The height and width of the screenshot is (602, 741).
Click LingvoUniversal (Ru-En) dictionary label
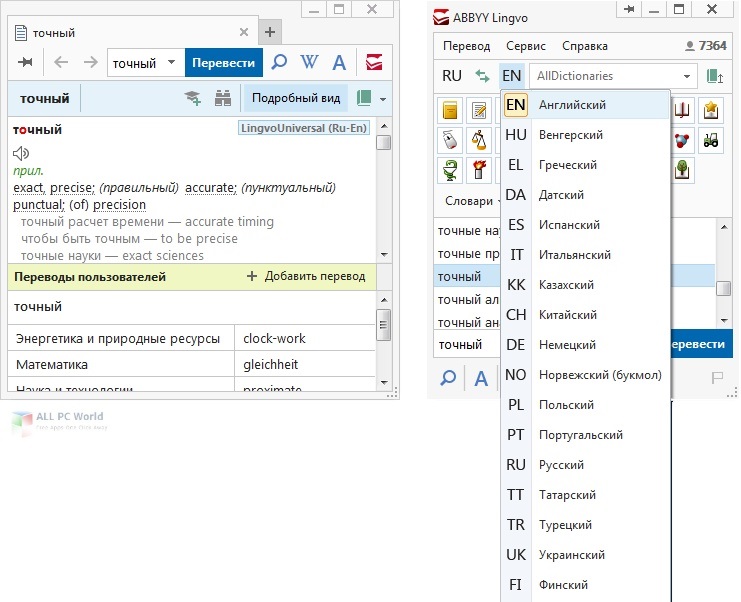(304, 128)
